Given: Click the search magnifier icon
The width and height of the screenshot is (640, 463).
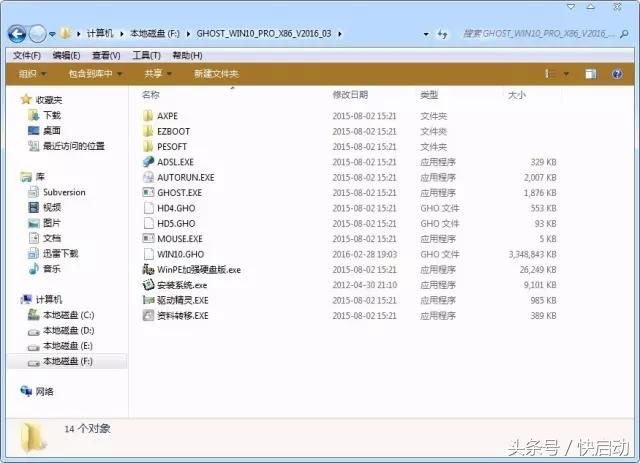Looking at the screenshot, I should [x=624, y=34].
